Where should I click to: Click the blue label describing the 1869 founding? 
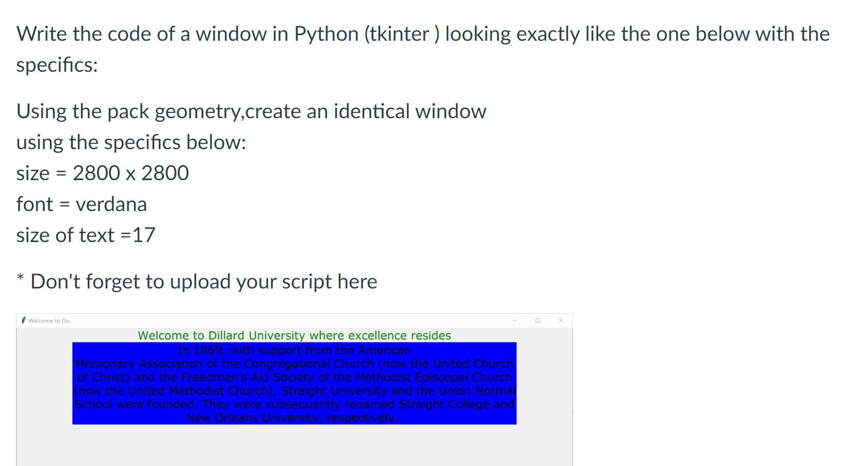[294, 383]
